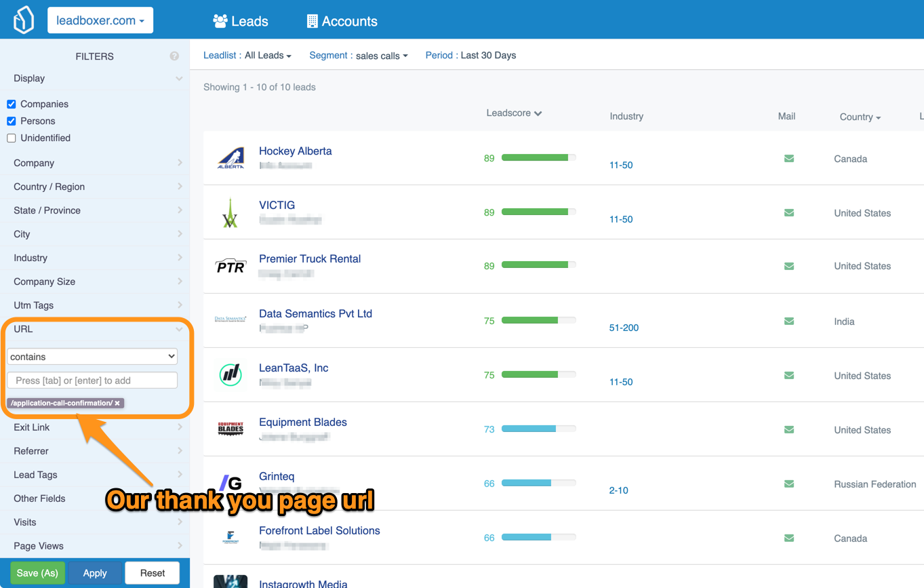
Task: Expand the Exit Link filter
Action: point(95,427)
